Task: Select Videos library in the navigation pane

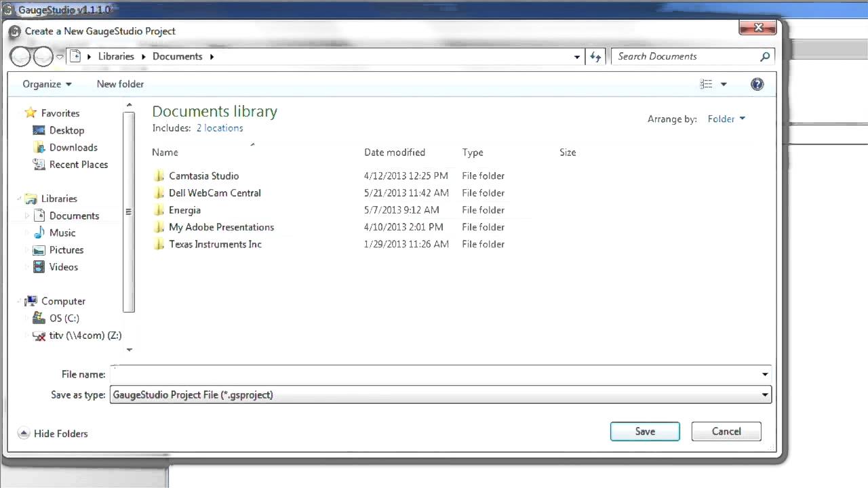Action: [x=64, y=266]
